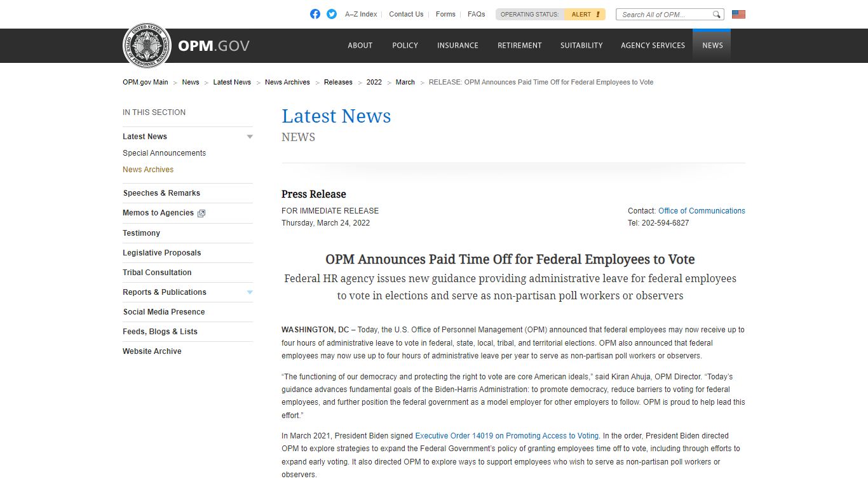Open News Archives in sidebar
Screen dimensions: 868x488
(x=148, y=170)
